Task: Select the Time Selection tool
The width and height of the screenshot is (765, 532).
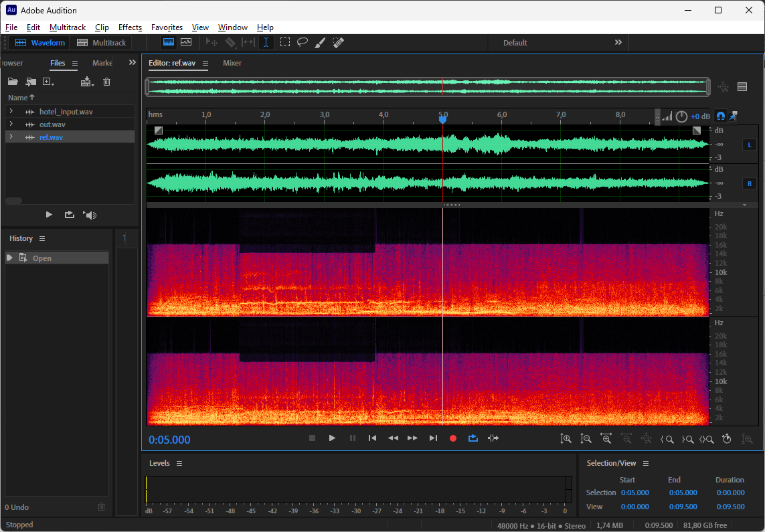Action: (x=266, y=42)
